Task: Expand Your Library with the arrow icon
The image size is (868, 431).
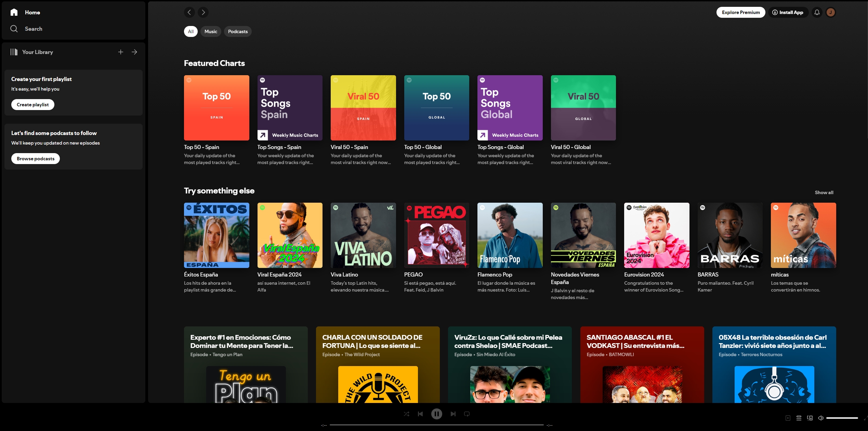Action: click(134, 52)
